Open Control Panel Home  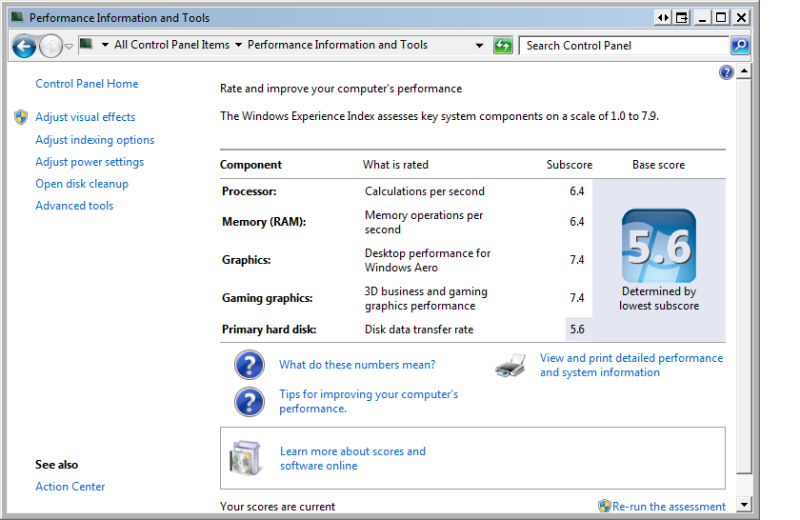pos(87,84)
